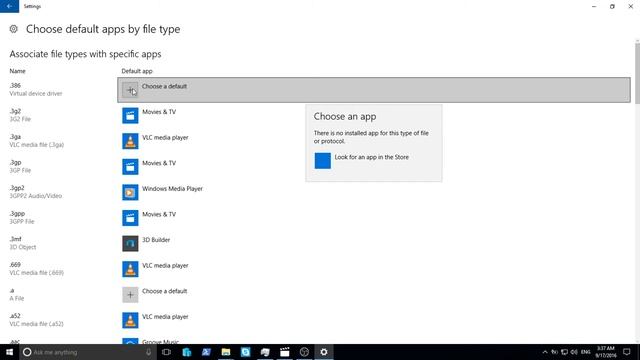The image size is (640, 360).
Task: Click the Choose an app popup heading
Action: (x=345, y=116)
